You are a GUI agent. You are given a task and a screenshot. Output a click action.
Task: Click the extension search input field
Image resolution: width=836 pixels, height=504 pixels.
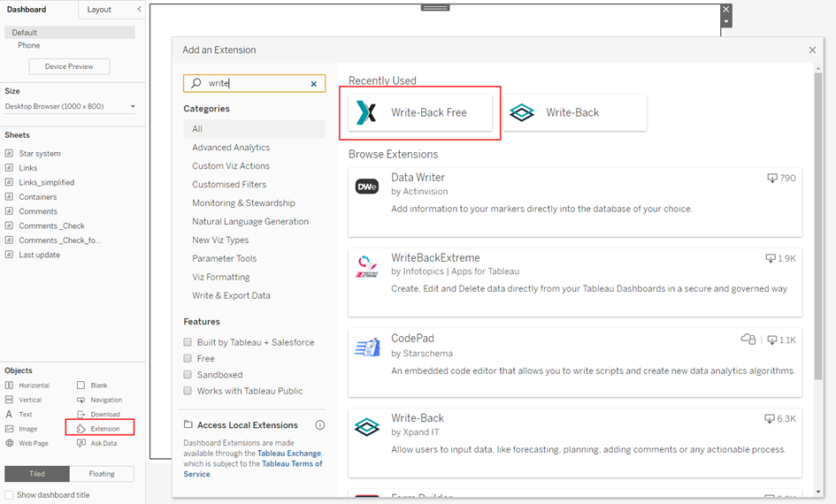(x=254, y=83)
